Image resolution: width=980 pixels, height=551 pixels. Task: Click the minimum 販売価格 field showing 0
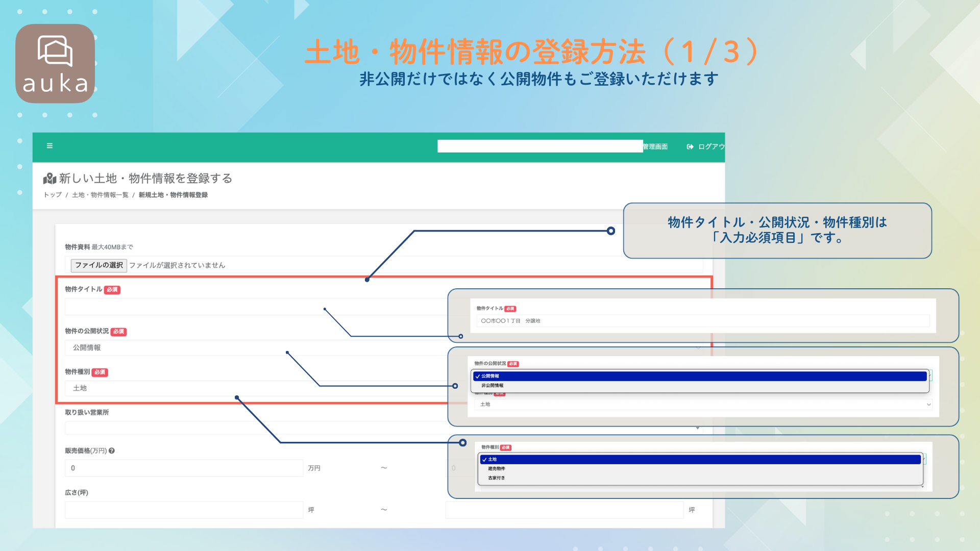(184, 468)
